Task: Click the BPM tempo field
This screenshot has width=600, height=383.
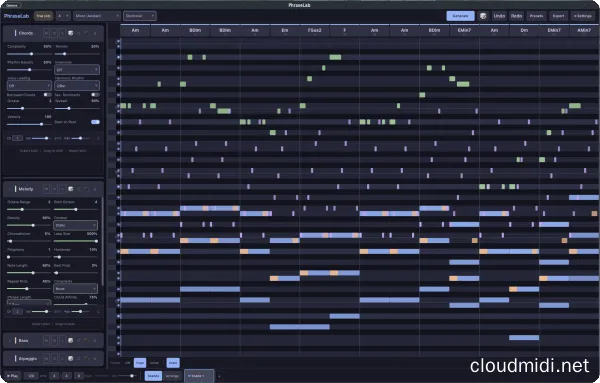Action: click(x=31, y=376)
